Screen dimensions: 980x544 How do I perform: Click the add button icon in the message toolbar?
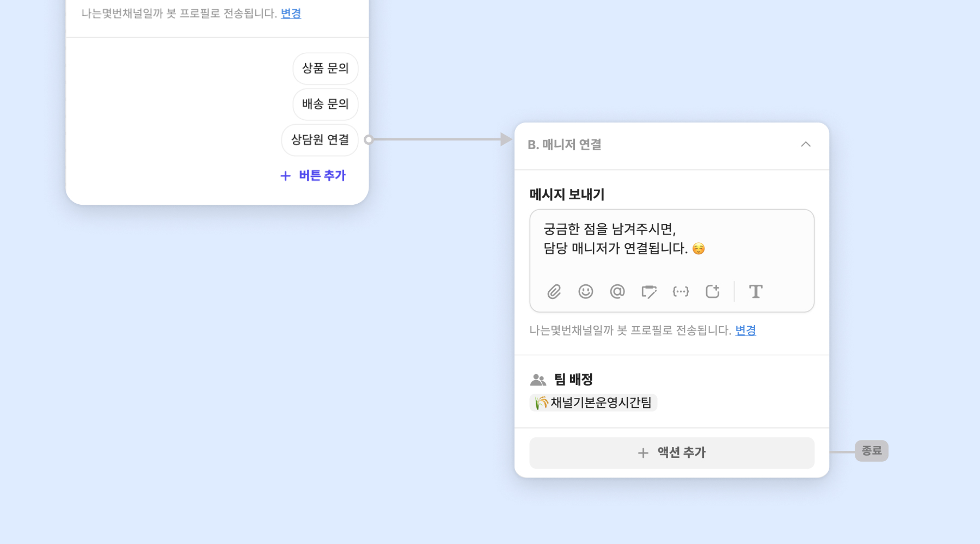(712, 292)
